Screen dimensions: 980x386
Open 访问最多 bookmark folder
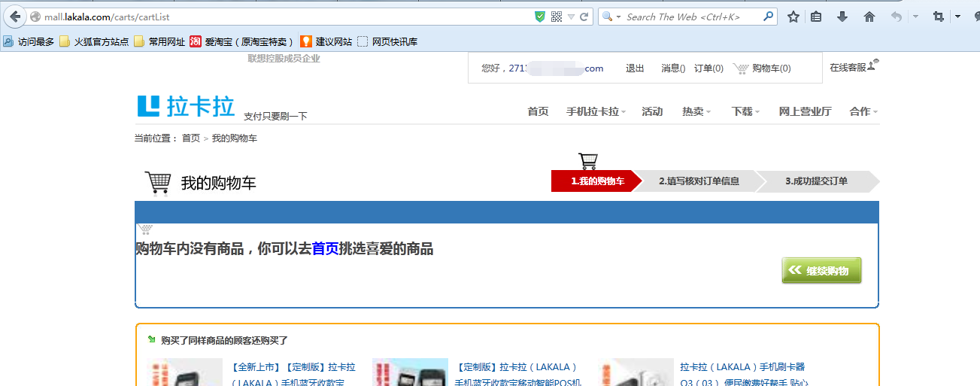click(29, 41)
